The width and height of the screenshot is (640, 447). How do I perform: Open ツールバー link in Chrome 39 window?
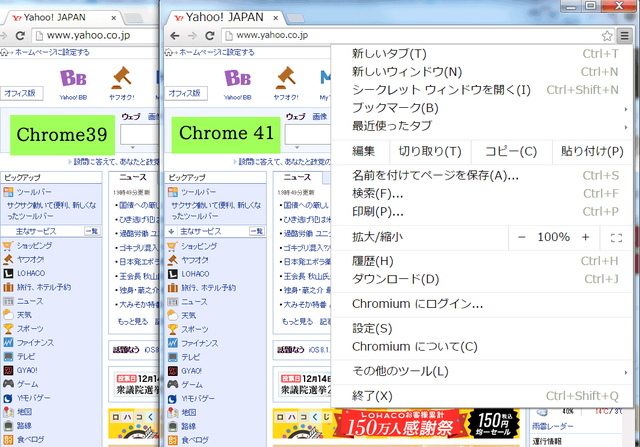pyautogui.click(x=34, y=192)
